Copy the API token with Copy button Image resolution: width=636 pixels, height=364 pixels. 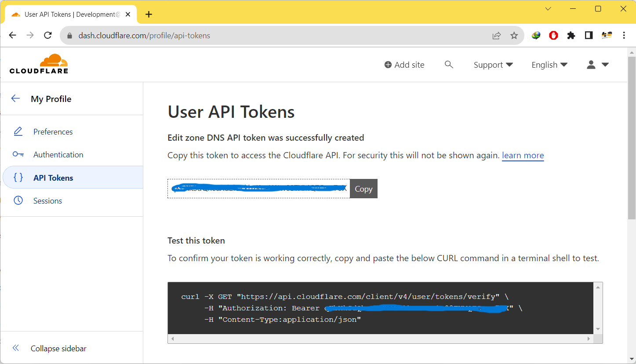(363, 189)
